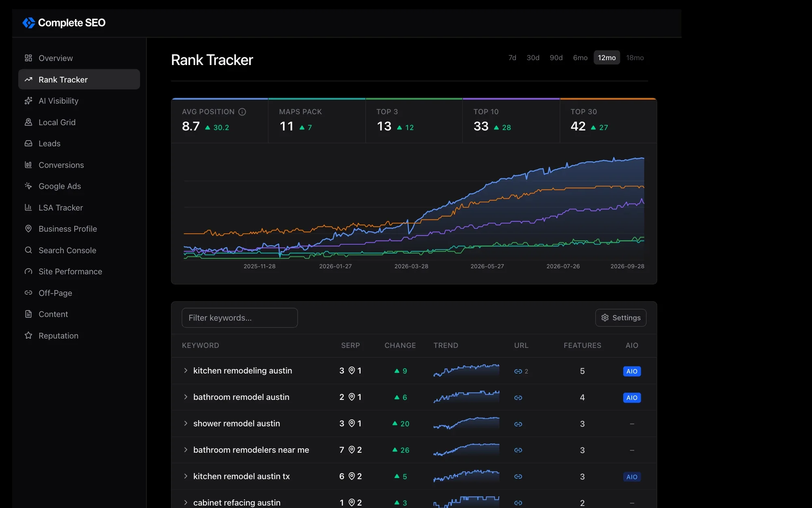The height and width of the screenshot is (508, 812).
Task: Open URL link for shower remodel austin
Action: (x=518, y=424)
